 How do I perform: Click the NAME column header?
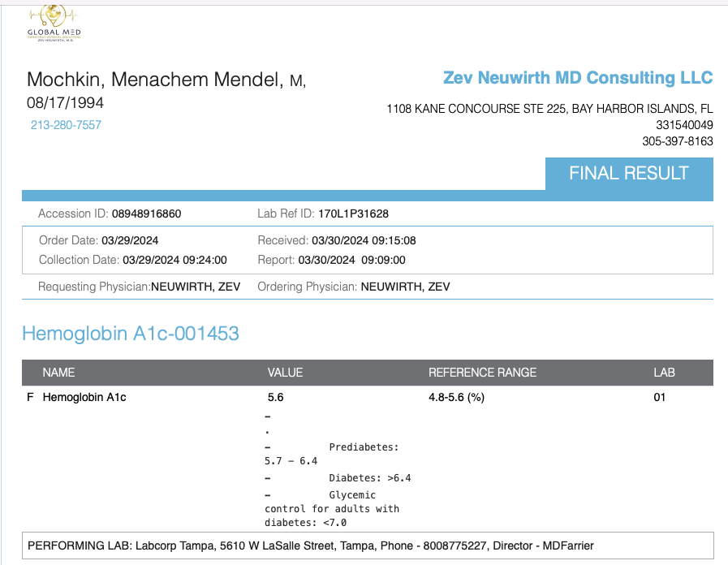58,373
